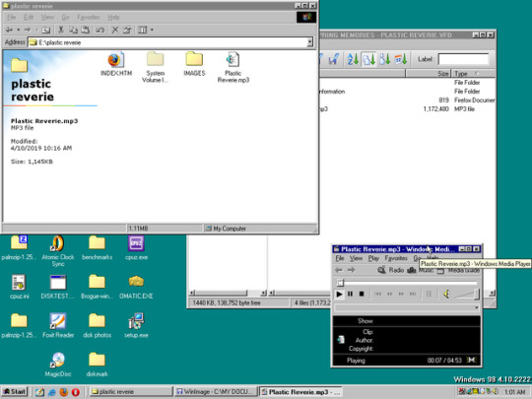The height and width of the screenshot is (399, 532).
Task: Click sort by size icon in WinImage
Action: coord(385,59)
